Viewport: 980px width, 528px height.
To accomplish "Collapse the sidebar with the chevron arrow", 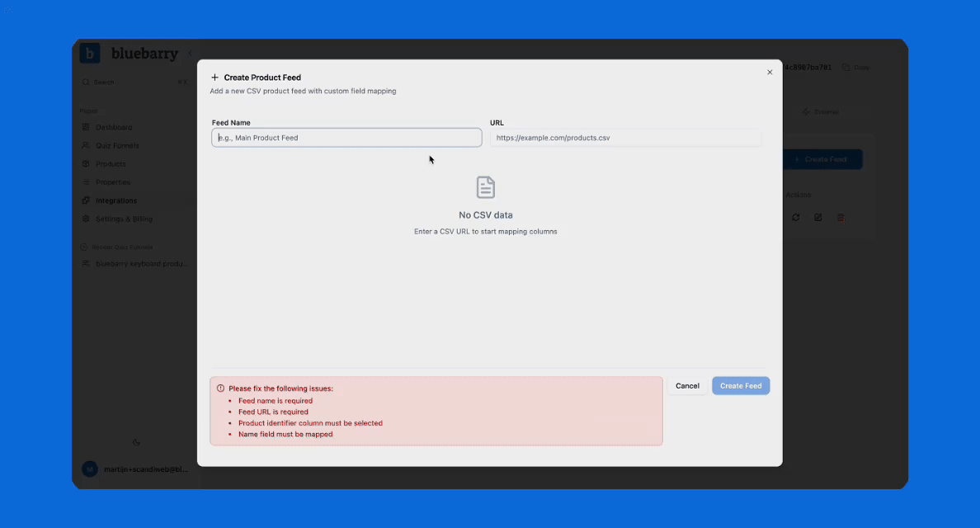I will (x=191, y=52).
